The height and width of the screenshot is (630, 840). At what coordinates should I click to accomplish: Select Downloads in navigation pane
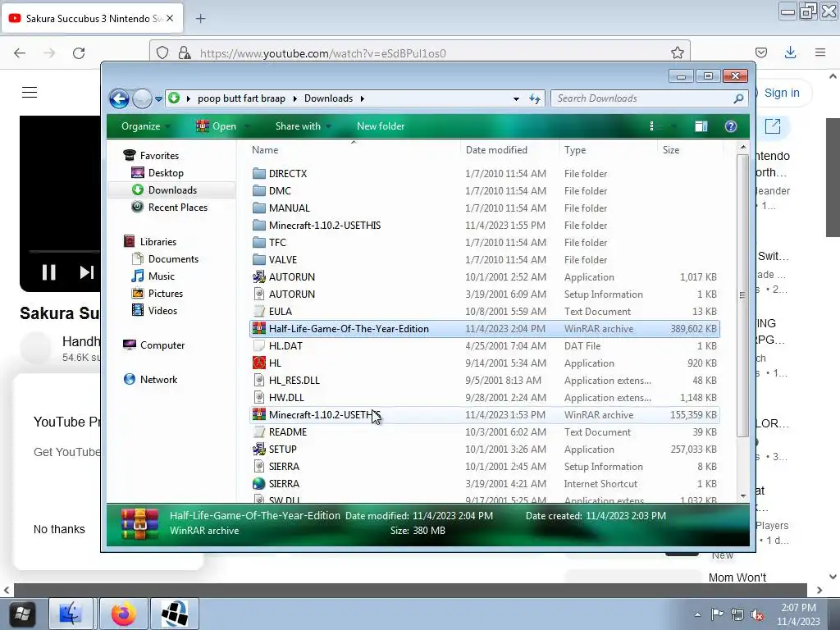point(172,190)
